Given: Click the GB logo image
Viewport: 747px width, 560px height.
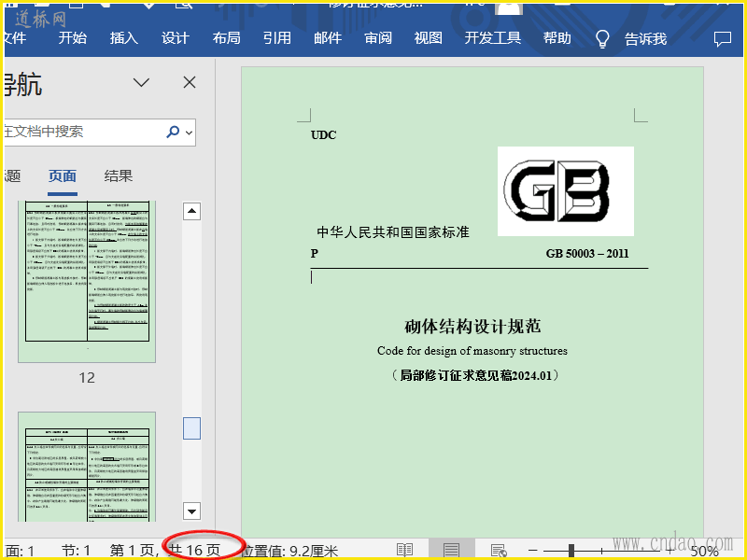Looking at the screenshot, I should [x=566, y=191].
